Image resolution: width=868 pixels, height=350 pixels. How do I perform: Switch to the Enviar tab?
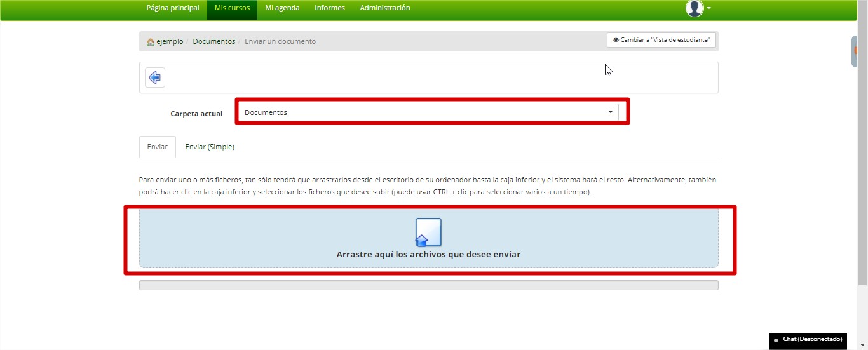tap(158, 147)
